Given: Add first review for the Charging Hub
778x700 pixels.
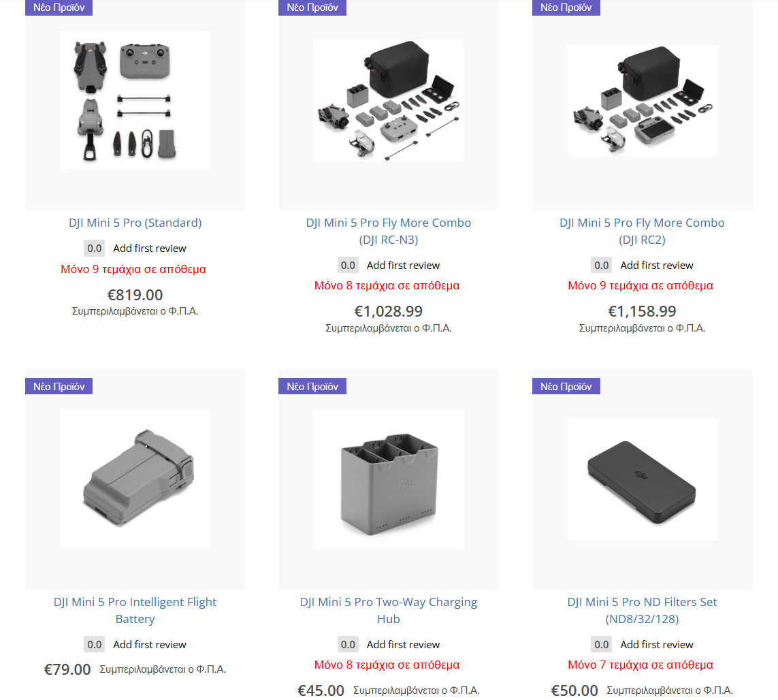Looking at the screenshot, I should [x=404, y=644].
